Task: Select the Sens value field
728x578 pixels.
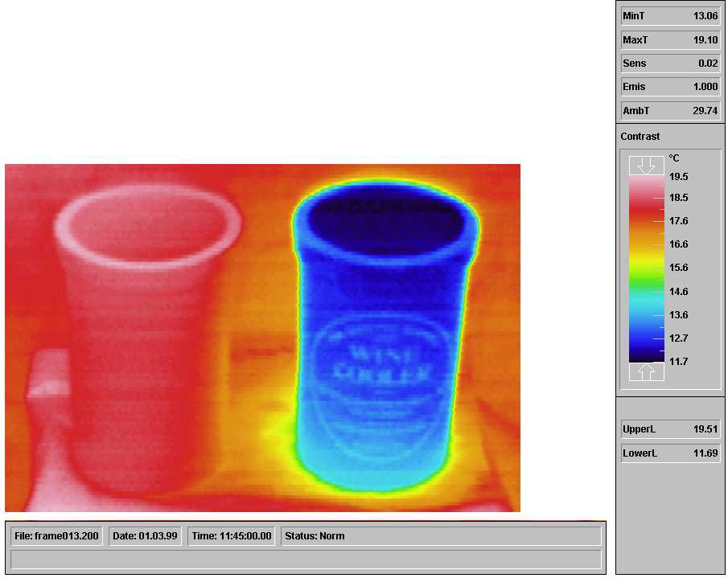Action: 670,63
